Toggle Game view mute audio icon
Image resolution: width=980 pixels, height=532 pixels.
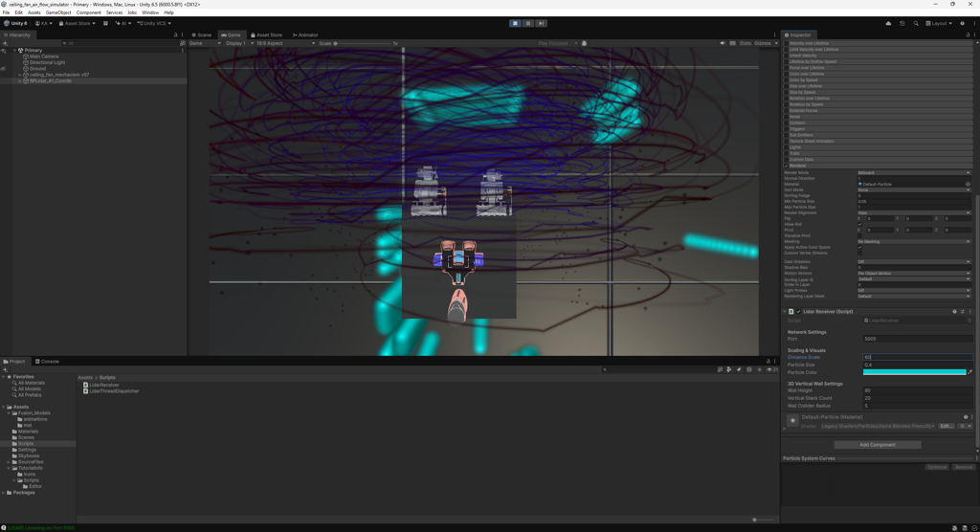(x=723, y=43)
